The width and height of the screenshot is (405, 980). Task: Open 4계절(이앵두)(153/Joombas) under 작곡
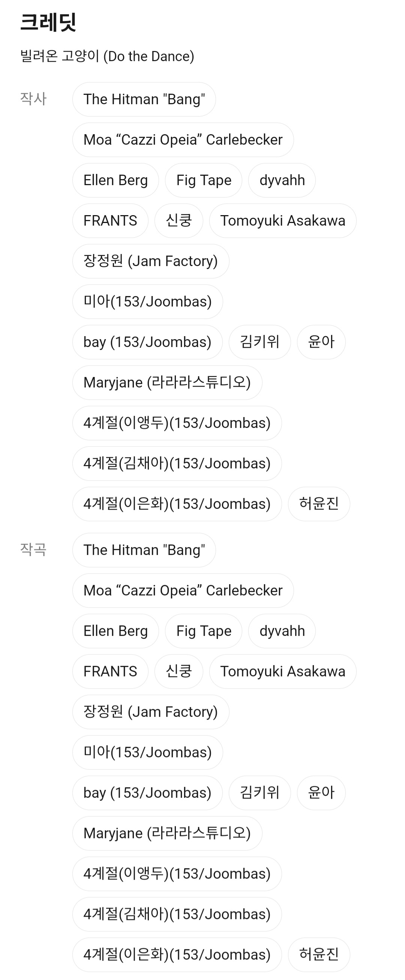[177, 874]
